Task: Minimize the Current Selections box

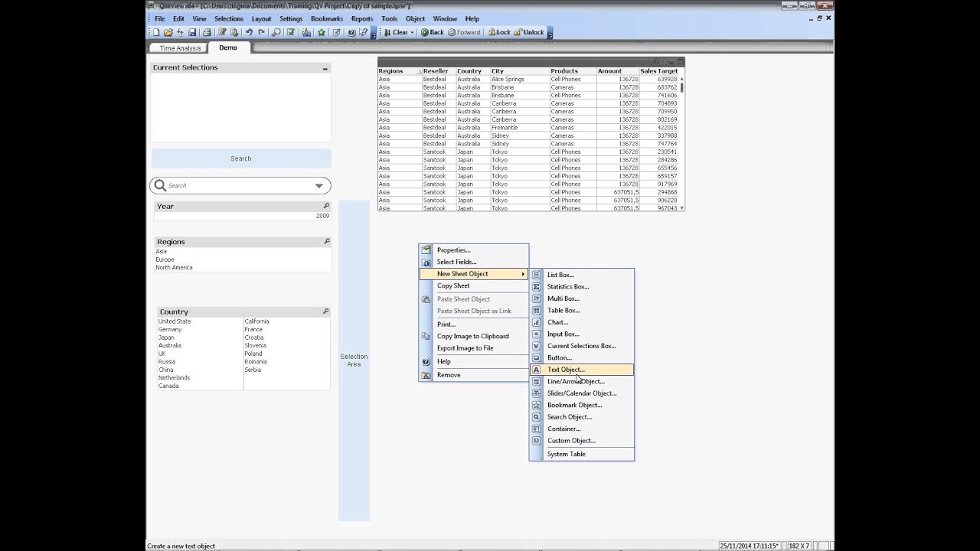Action: pos(325,68)
